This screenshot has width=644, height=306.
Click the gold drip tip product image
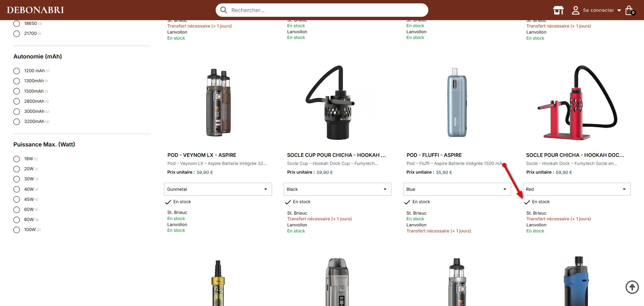click(218, 283)
